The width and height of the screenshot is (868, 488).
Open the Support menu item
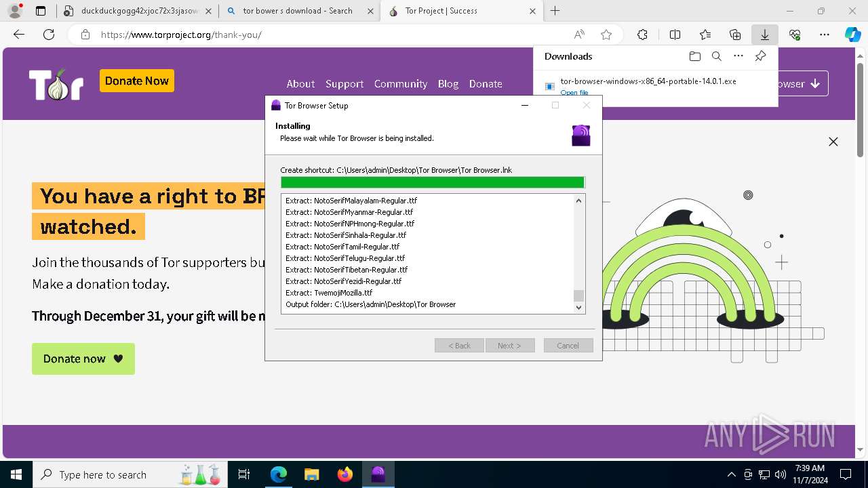pyautogui.click(x=344, y=84)
